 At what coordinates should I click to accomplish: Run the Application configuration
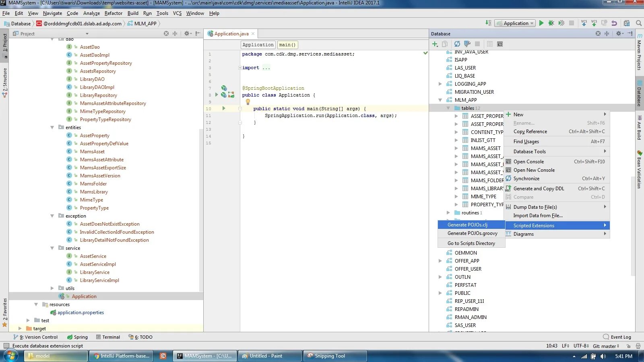coord(541,23)
